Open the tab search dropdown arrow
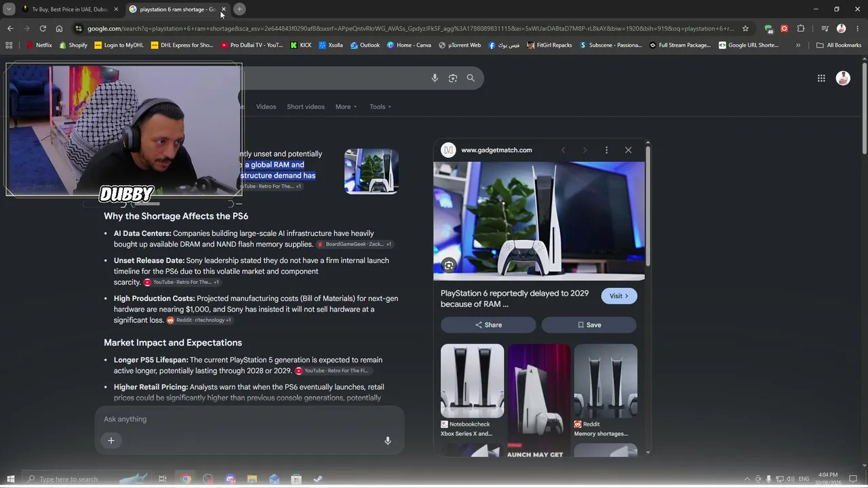 coord(9,9)
